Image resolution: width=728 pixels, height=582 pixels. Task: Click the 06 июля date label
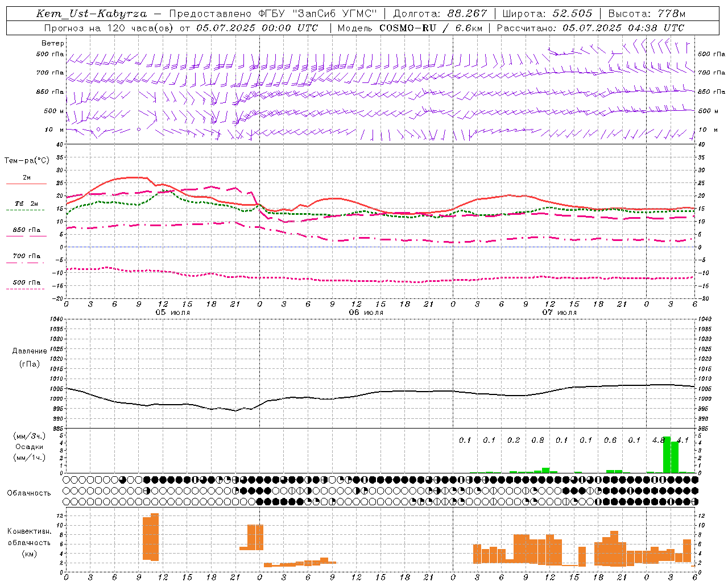click(366, 313)
